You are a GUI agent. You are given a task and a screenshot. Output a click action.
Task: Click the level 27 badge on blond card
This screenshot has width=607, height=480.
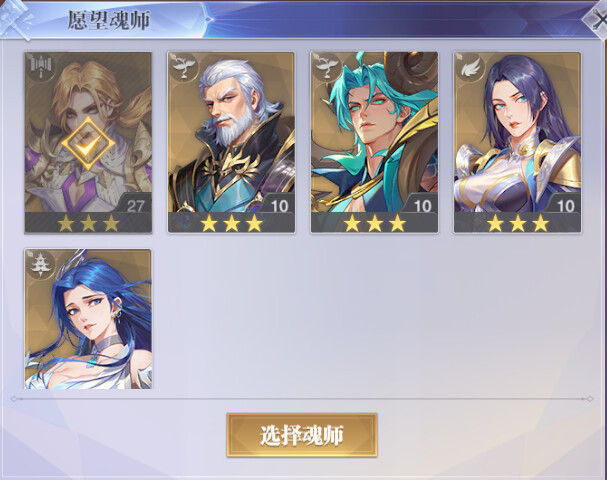(135, 205)
